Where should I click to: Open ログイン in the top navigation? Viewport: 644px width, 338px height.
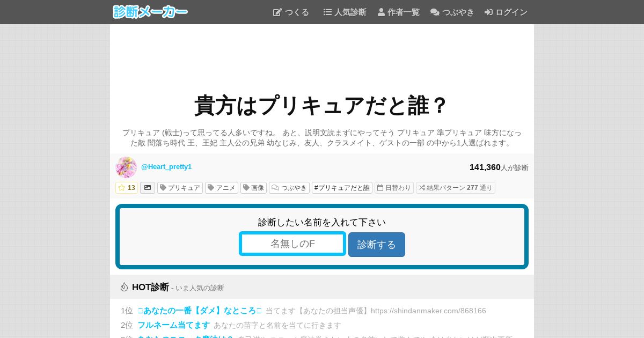pyautogui.click(x=506, y=12)
